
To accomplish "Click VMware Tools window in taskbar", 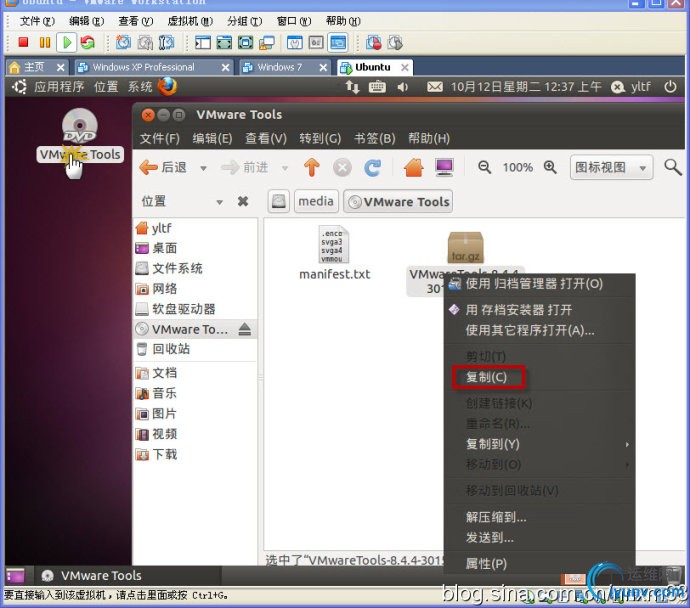I will pos(127,575).
